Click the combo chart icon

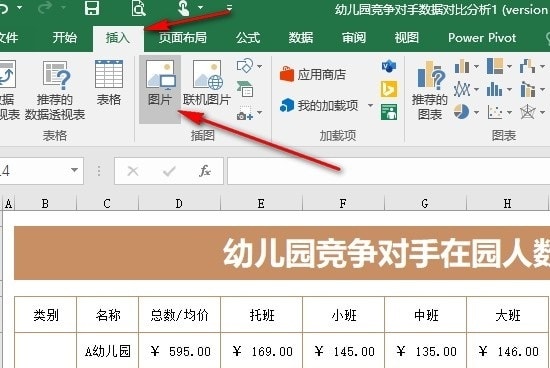tap(528, 89)
